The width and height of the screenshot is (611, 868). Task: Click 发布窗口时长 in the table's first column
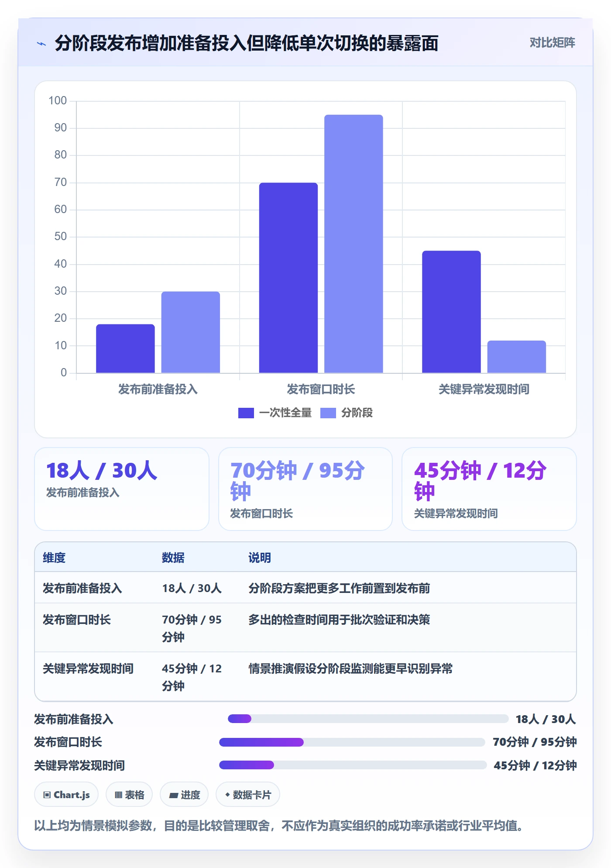(x=77, y=620)
